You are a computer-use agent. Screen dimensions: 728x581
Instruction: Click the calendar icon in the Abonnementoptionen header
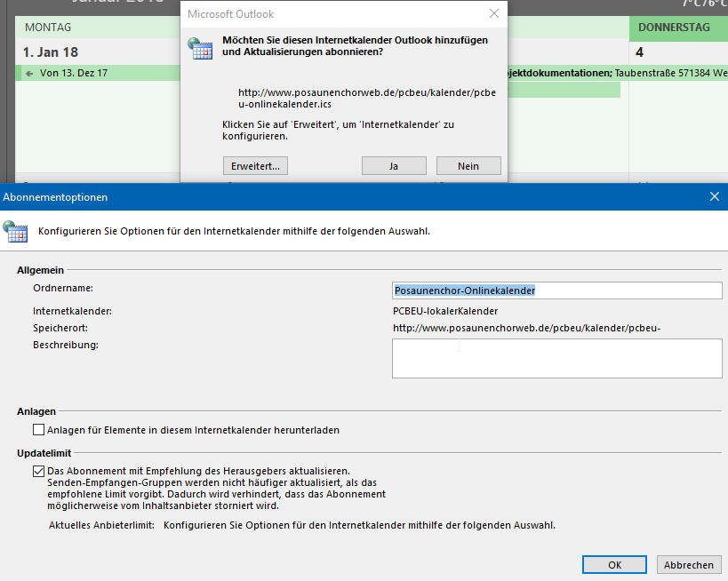(15, 231)
